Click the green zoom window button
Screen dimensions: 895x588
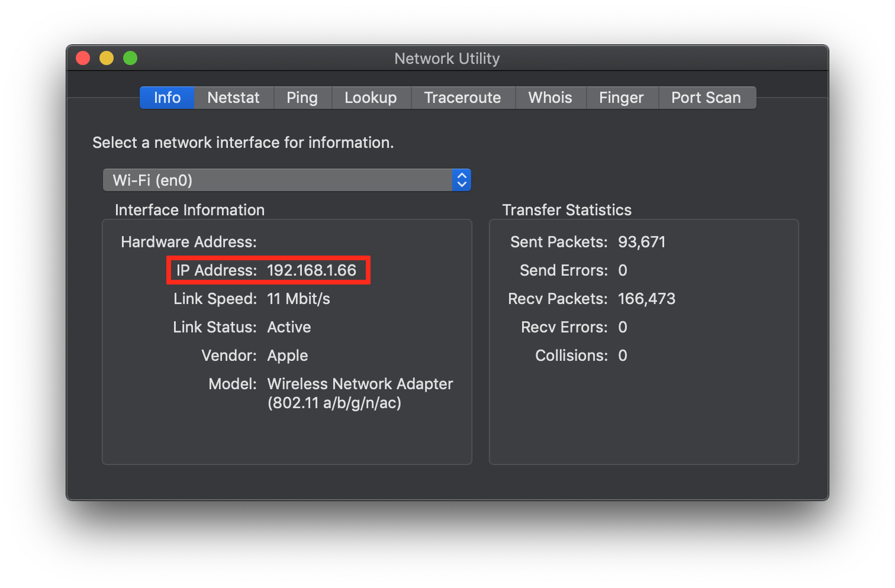(x=130, y=58)
